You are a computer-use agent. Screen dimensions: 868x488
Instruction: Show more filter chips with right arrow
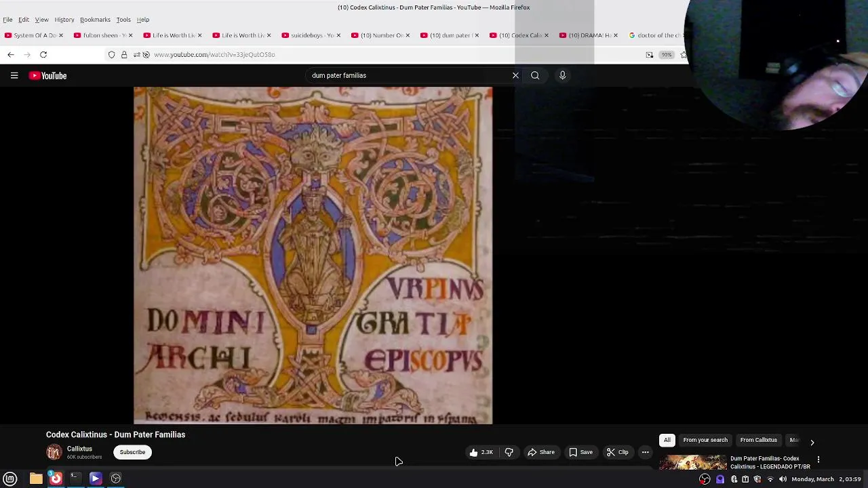pyautogui.click(x=812, y=442)
